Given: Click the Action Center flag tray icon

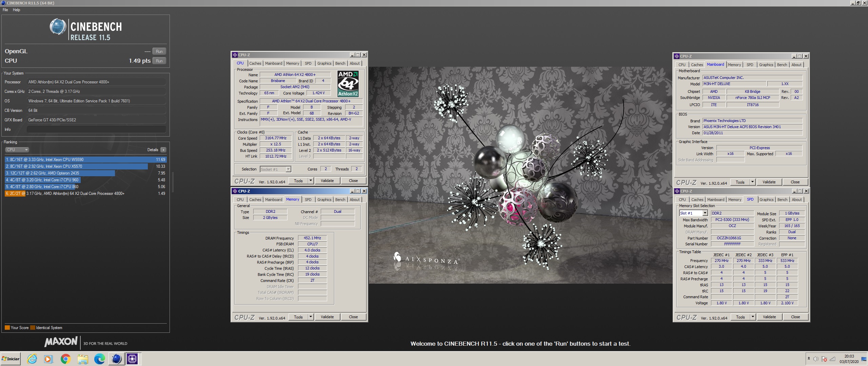Looking at the screenshot, I should [824, 359].
